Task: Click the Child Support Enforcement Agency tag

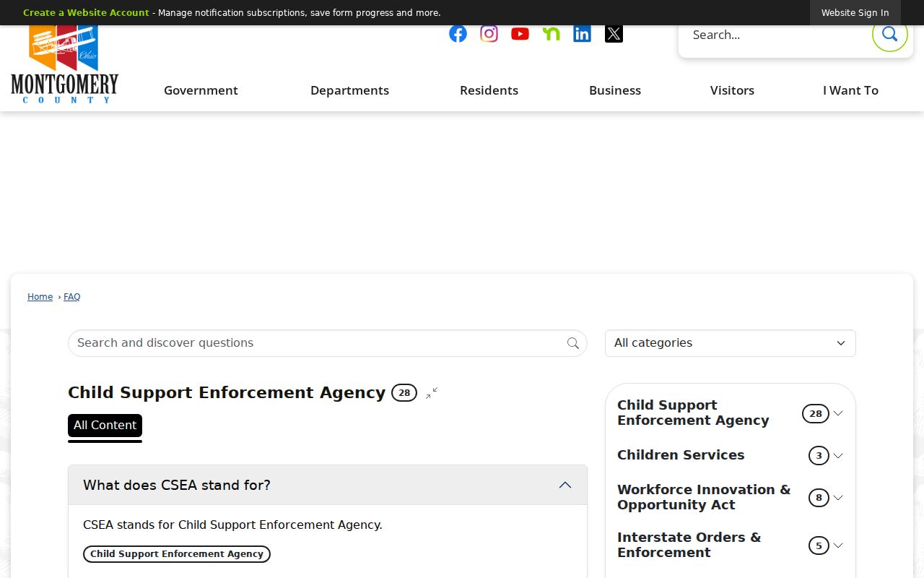Action: 177,554
